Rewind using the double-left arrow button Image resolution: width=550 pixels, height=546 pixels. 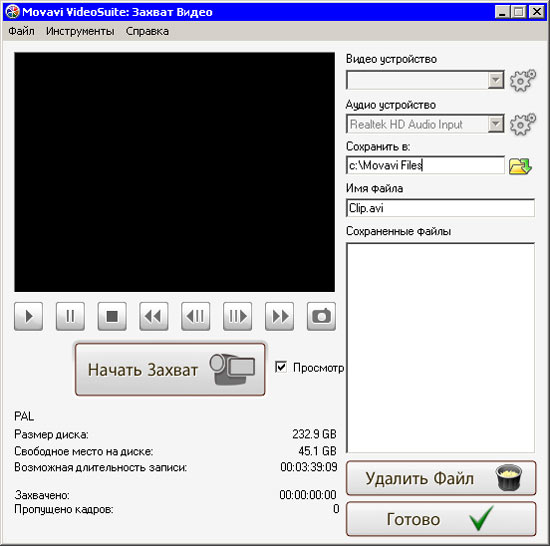[x=154, y=316]
